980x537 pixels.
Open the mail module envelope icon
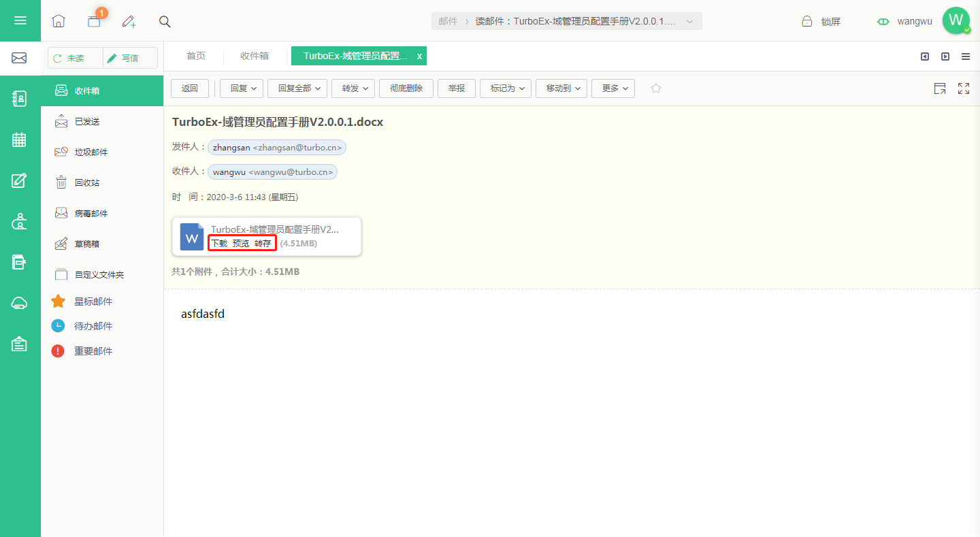[20, 59]
